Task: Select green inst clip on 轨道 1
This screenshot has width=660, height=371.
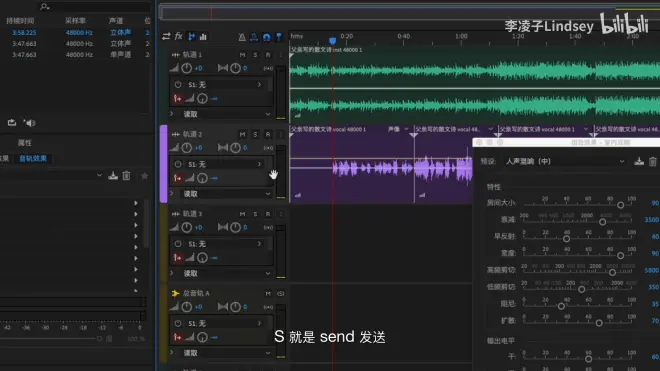Action: [x=475, y=84]
